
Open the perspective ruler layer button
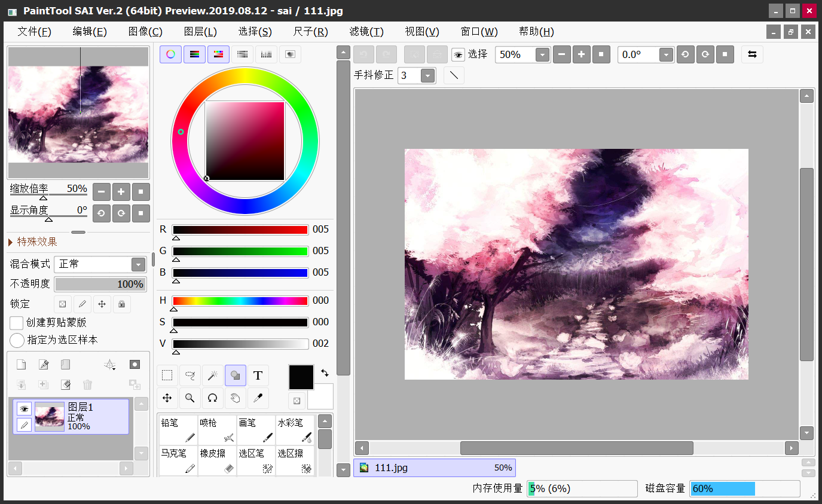tap(109, 365)
